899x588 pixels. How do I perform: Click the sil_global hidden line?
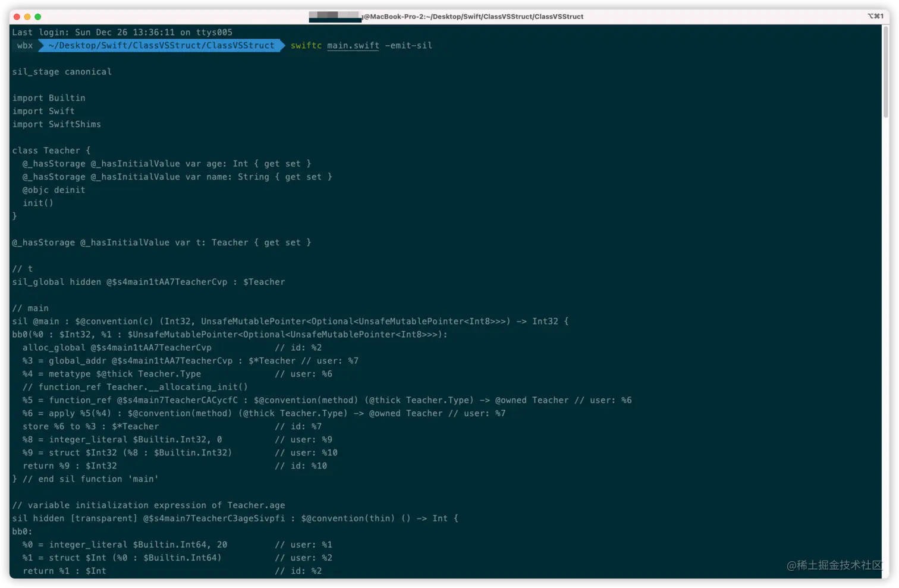click(x=149, y=282)
